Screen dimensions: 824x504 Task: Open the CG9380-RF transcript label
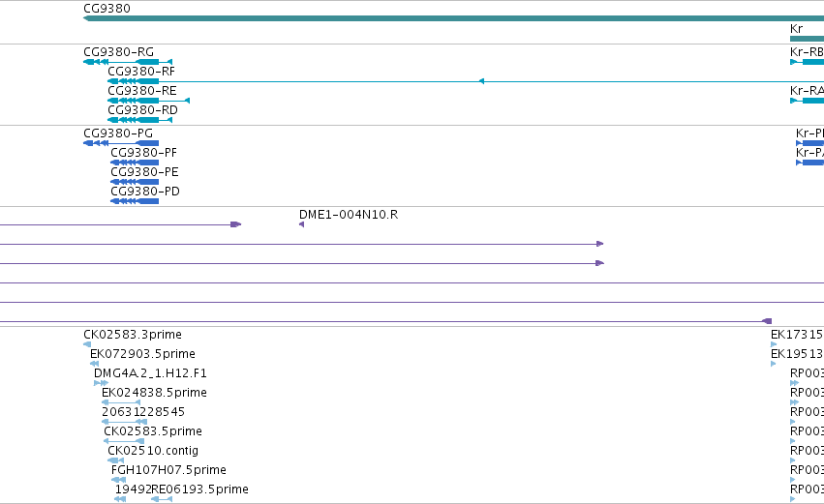coord(141,72)
